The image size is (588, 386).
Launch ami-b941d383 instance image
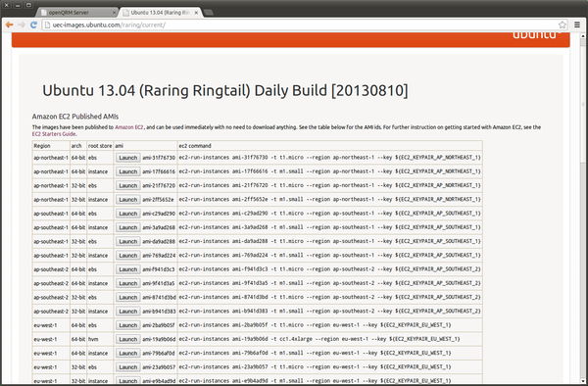(127, 312)
